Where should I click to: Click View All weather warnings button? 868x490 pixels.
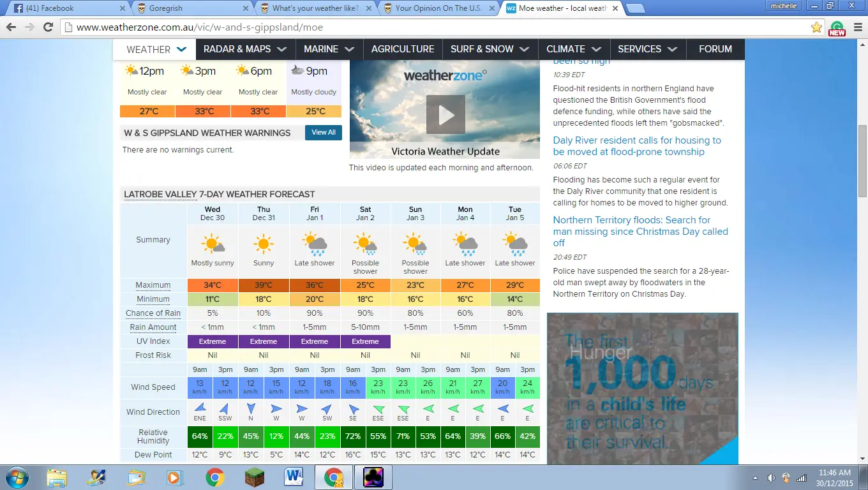click(x=324, y=133)
